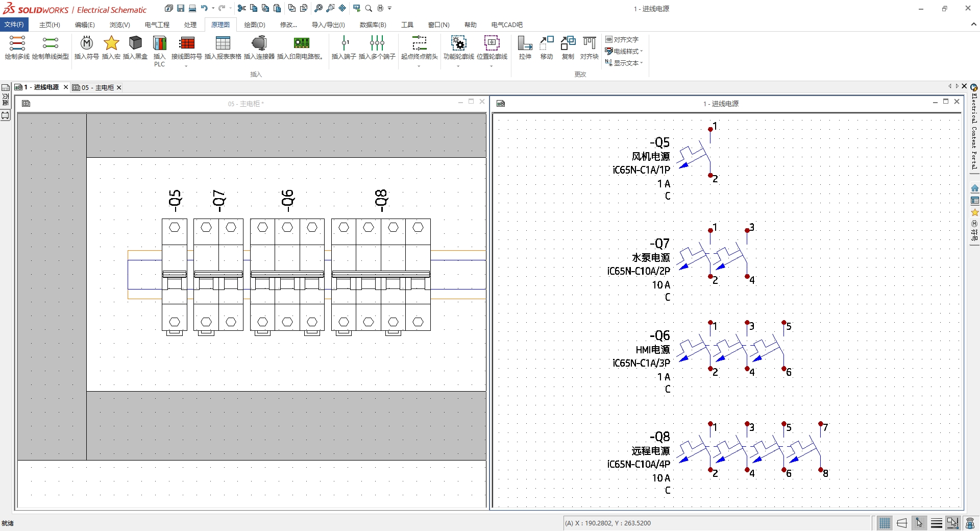Click 插入黑盒 (Insert Black Box) icon
Image resolution: width=980 pixels, height=531 pixels.
tap(135, 43)
